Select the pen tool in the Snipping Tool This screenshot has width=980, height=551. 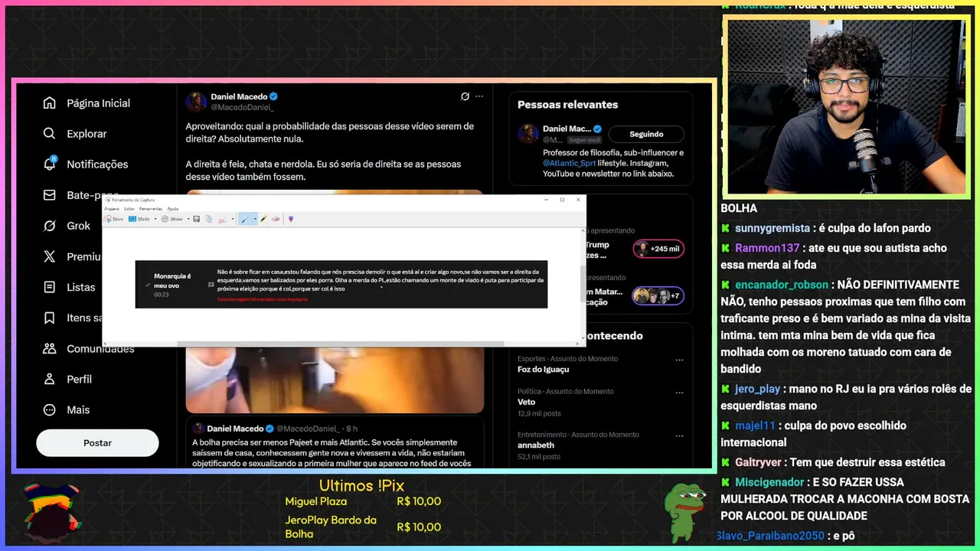click(x=245, y=219)
